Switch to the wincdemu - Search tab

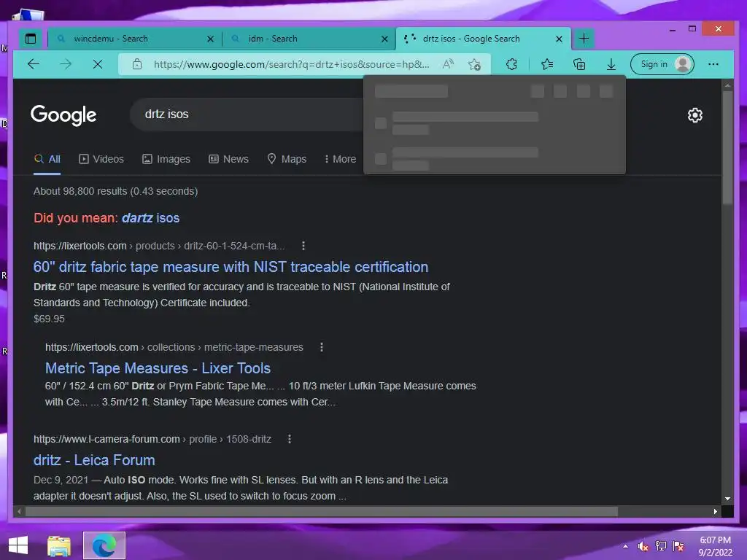tap(135, 39)
